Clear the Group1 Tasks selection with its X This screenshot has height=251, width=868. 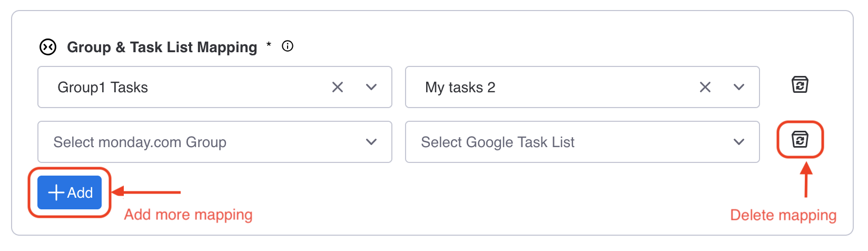[x=338, y=87]
